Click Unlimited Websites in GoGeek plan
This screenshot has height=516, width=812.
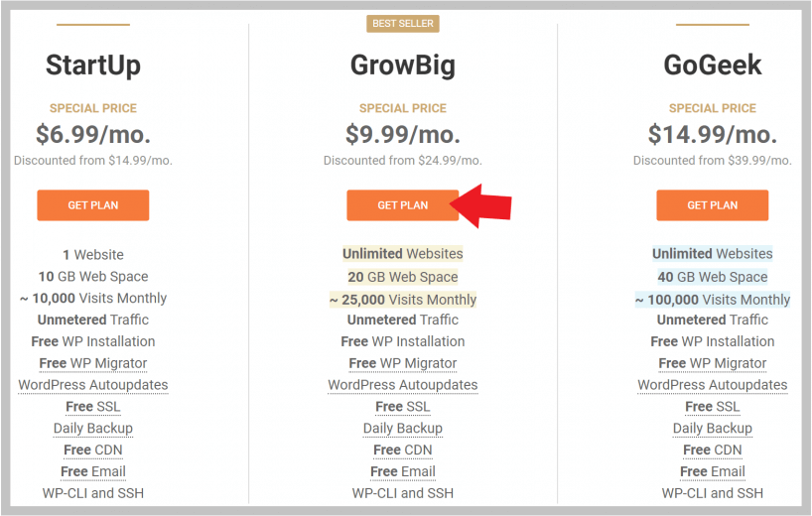point(712,254)
